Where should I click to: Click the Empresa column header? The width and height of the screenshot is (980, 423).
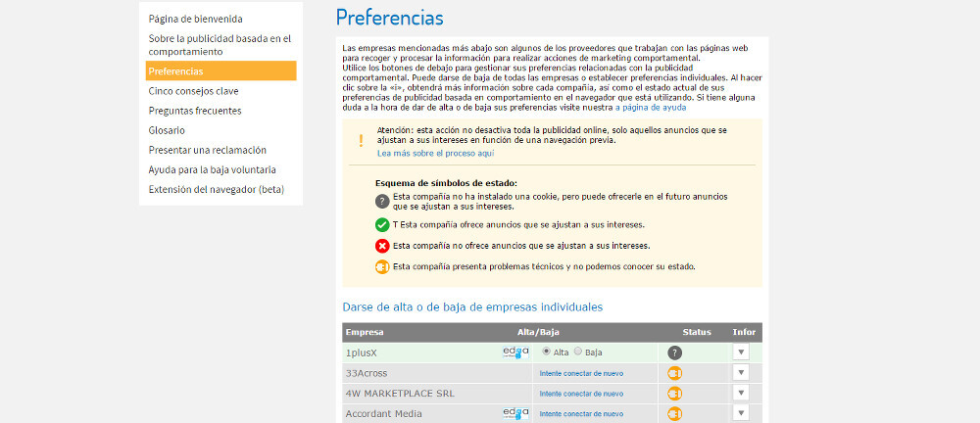tap(365, 332)
